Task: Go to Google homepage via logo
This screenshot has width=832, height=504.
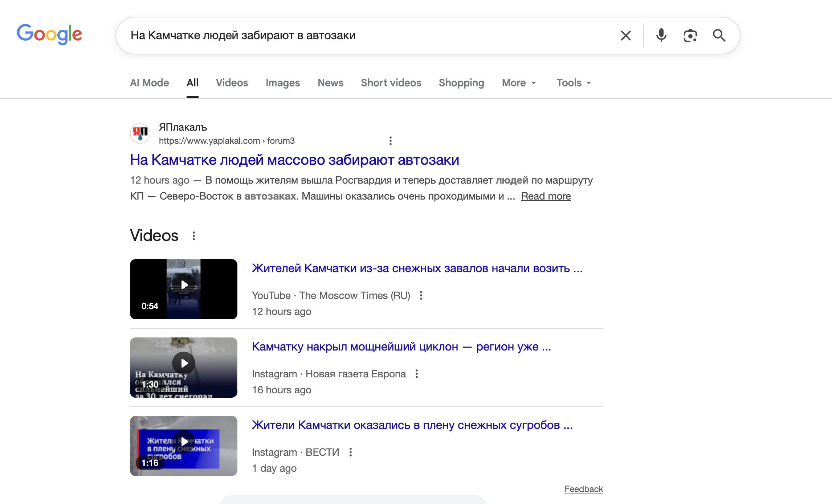Action: coord(50,34)
